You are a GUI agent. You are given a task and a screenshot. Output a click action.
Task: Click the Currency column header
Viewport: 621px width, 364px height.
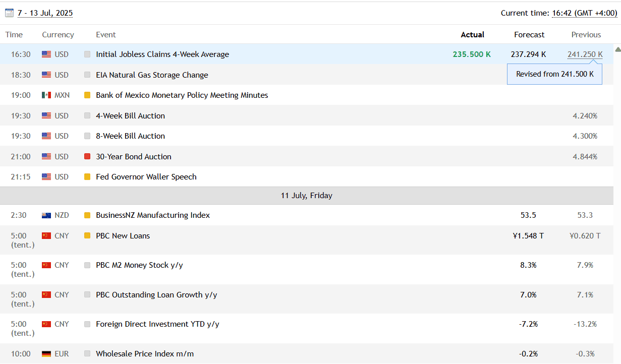[58, 35]
